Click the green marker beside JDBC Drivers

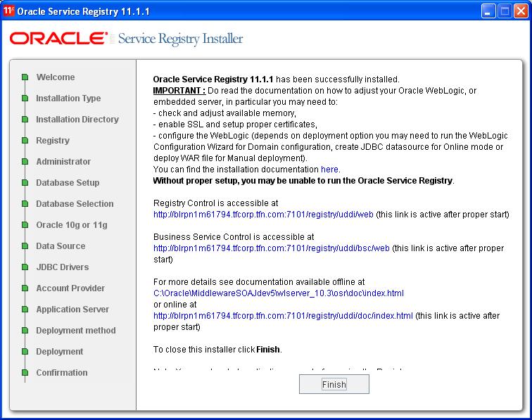point(25,267)
